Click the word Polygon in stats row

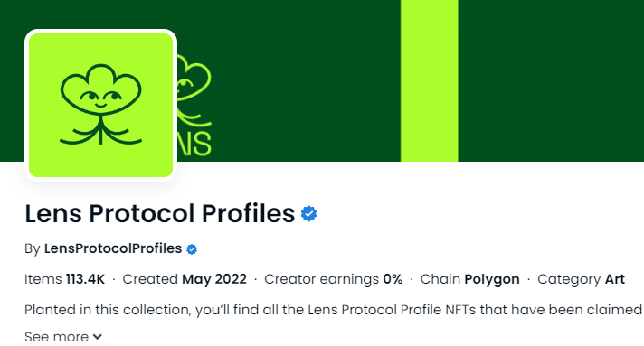492,279
